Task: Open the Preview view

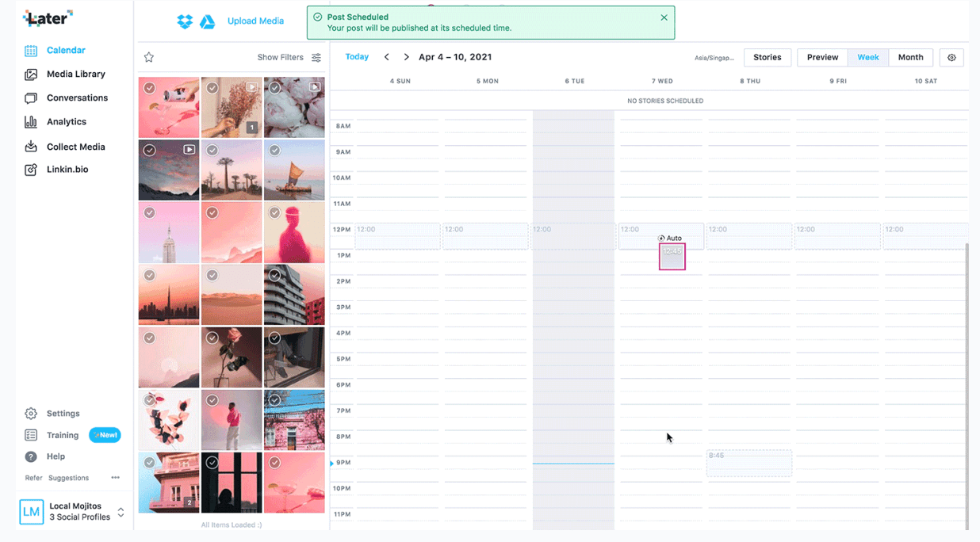Action: [822, 57]
